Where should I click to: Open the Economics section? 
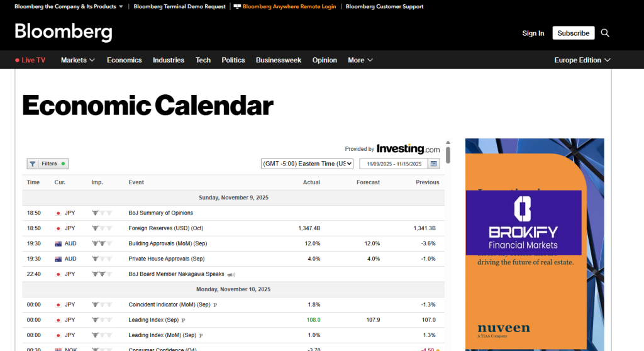[x=124, y=60]
